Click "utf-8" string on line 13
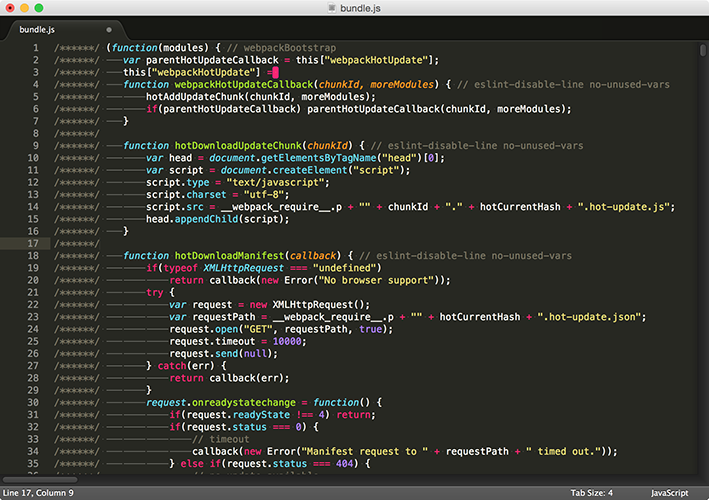Image resolution: width=709 pixels, height=500 pixels. [x=264, y=194]
